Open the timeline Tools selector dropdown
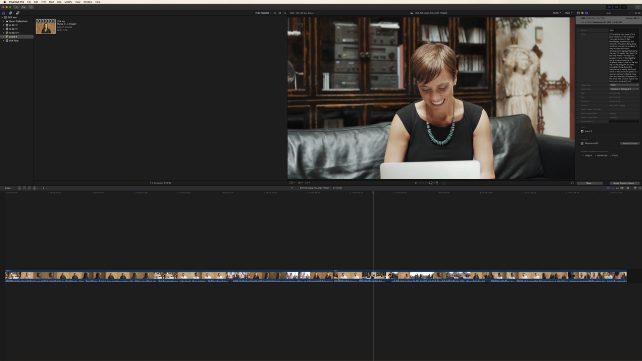642x361 pixels. pos(44,188)
